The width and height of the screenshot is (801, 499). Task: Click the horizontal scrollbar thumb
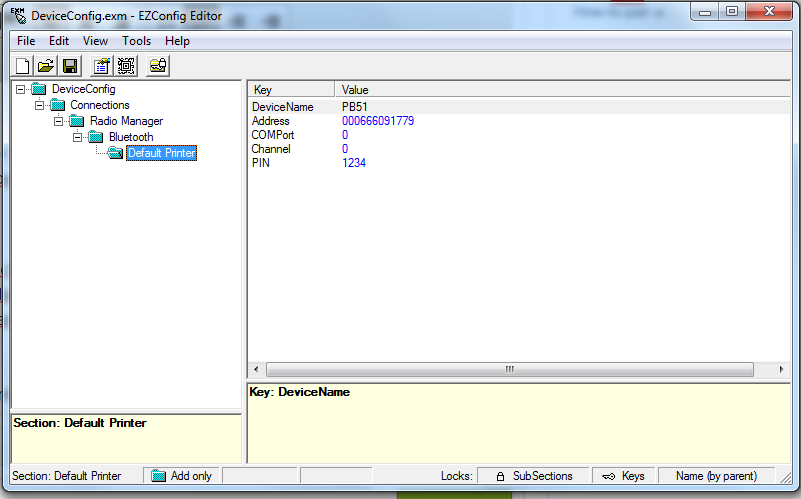coord(510,369)
